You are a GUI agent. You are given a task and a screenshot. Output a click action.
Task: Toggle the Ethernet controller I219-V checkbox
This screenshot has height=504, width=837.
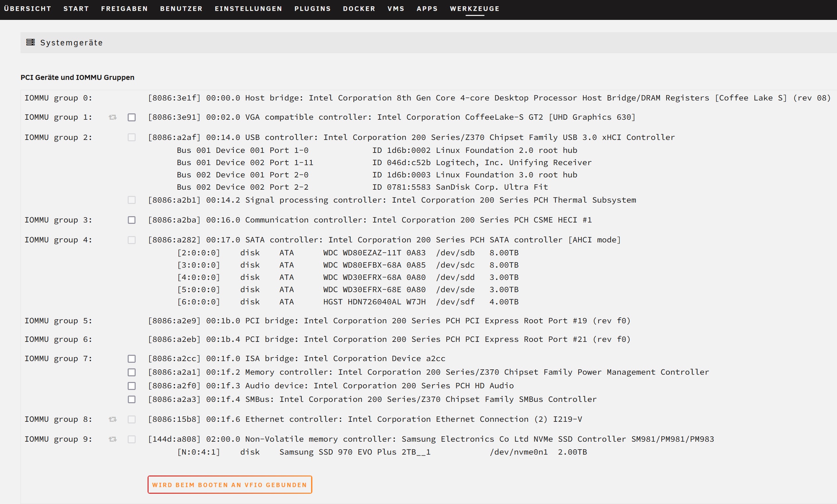click(132, 419)
